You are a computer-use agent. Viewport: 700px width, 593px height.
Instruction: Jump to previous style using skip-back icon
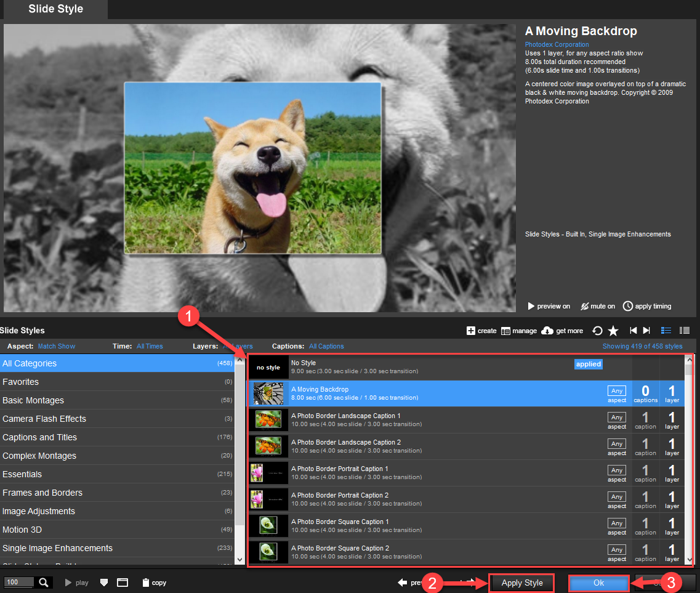(x=633, y=330)
